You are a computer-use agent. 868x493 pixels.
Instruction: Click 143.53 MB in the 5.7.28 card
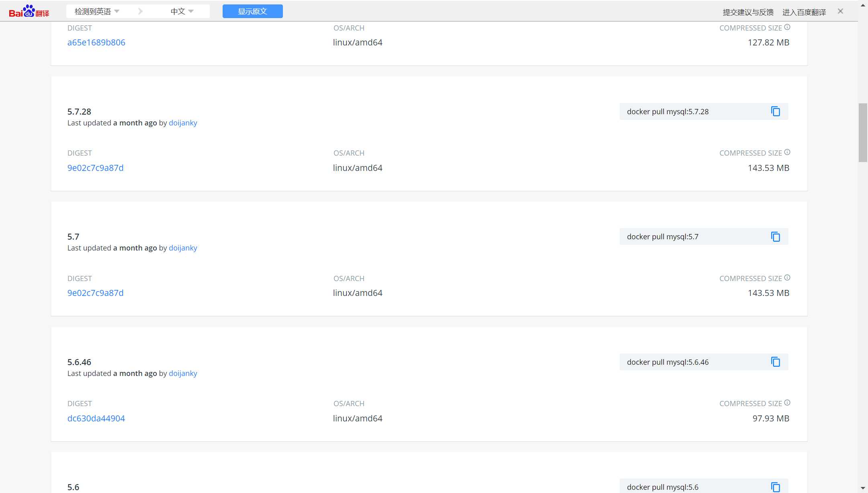tap(768, 168)
